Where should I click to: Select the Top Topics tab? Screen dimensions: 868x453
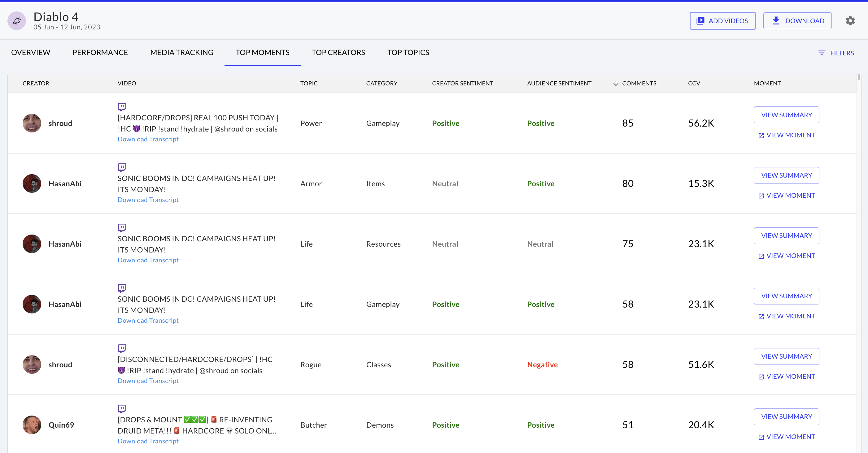point(408,53)
